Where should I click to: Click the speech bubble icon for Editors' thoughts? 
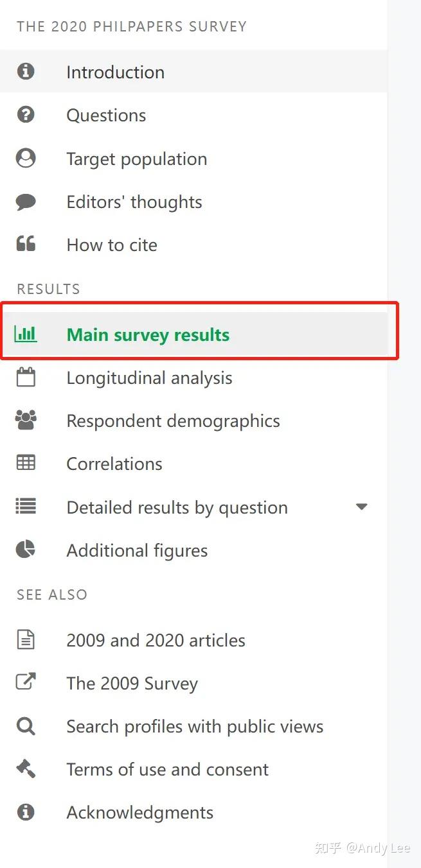tap(26, 200)
